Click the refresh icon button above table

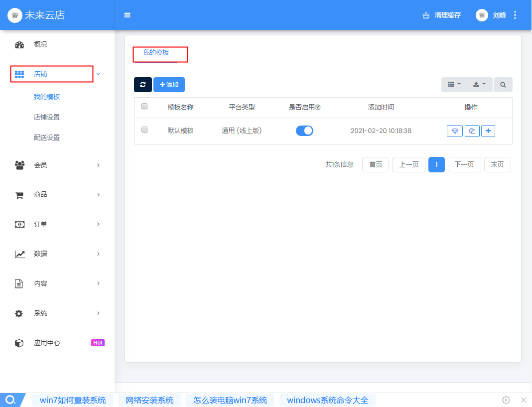[x=143, y=85]
